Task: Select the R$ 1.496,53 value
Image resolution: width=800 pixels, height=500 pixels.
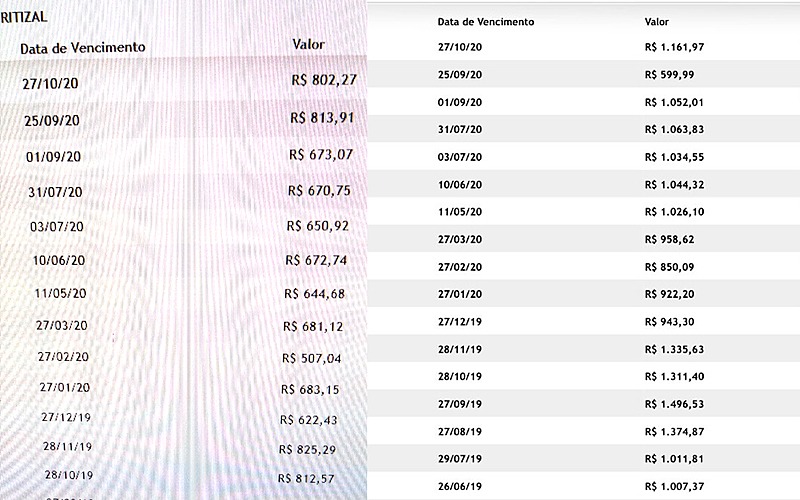Action: coord(674,404)
